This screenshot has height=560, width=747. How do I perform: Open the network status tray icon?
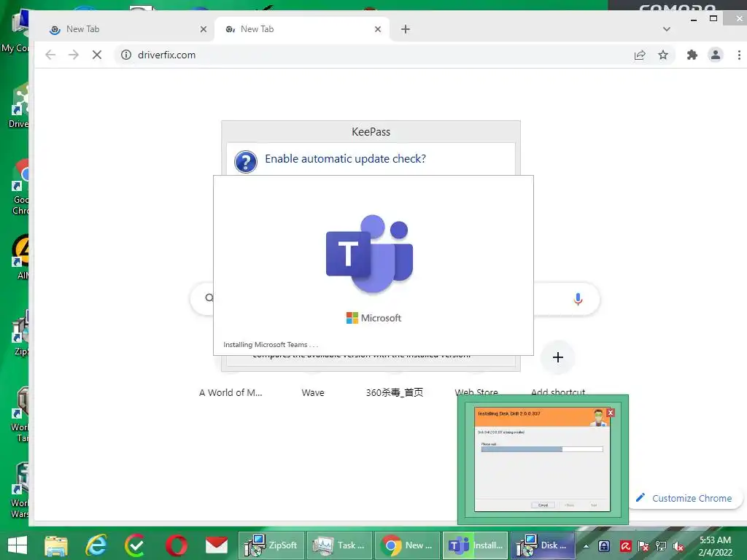(661, 546)
